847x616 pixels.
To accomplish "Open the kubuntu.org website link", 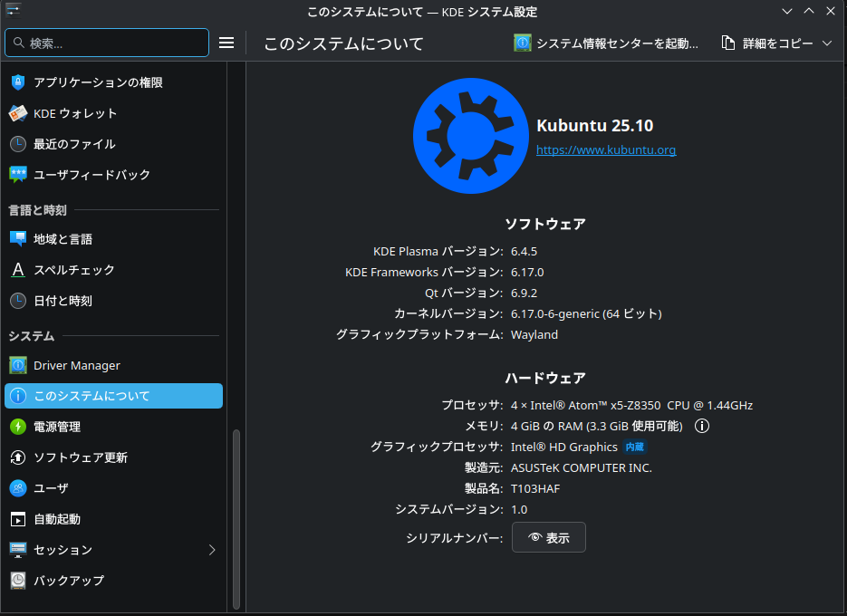I will [605, 149].
